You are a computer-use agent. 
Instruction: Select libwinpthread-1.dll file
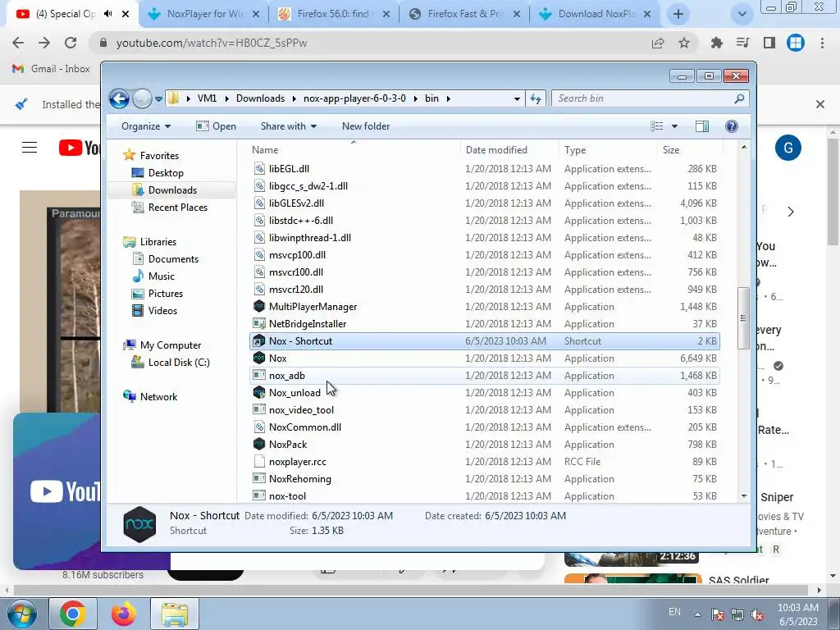[x=309, y=238]
